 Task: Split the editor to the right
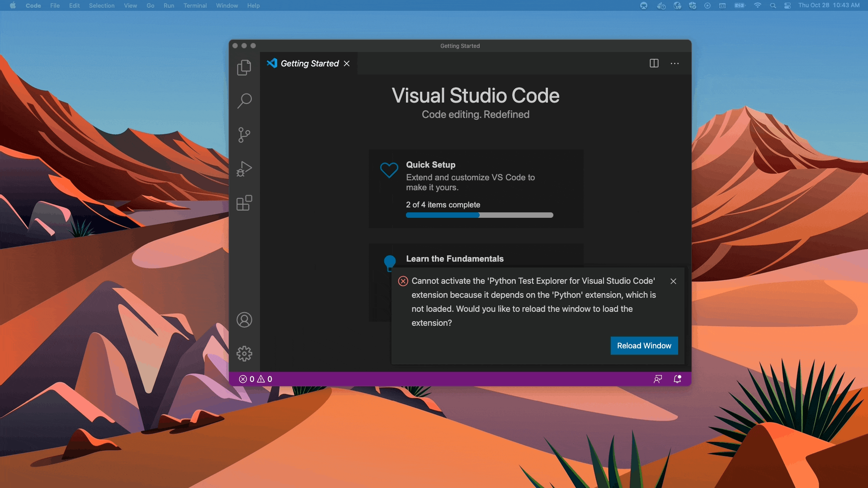654,63
